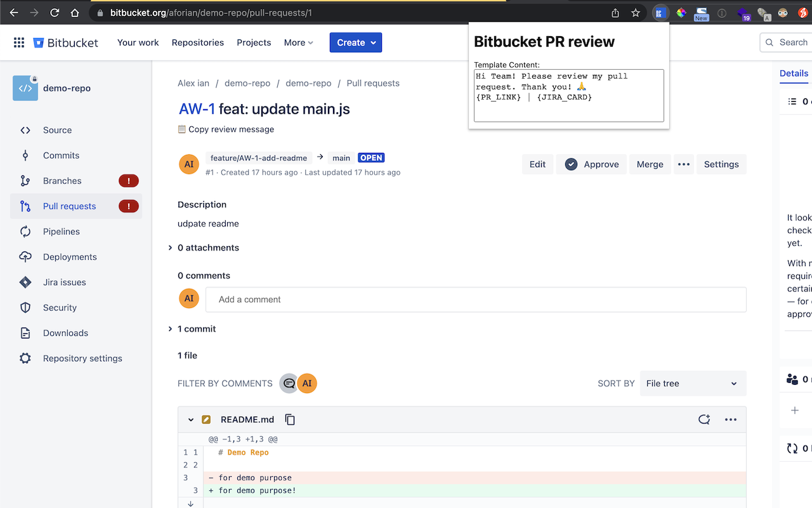Reload the page
812x508 pixels.
point(55,13)
